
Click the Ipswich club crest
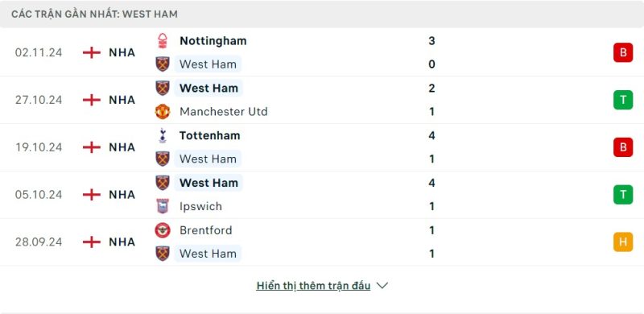coord(163,206)
